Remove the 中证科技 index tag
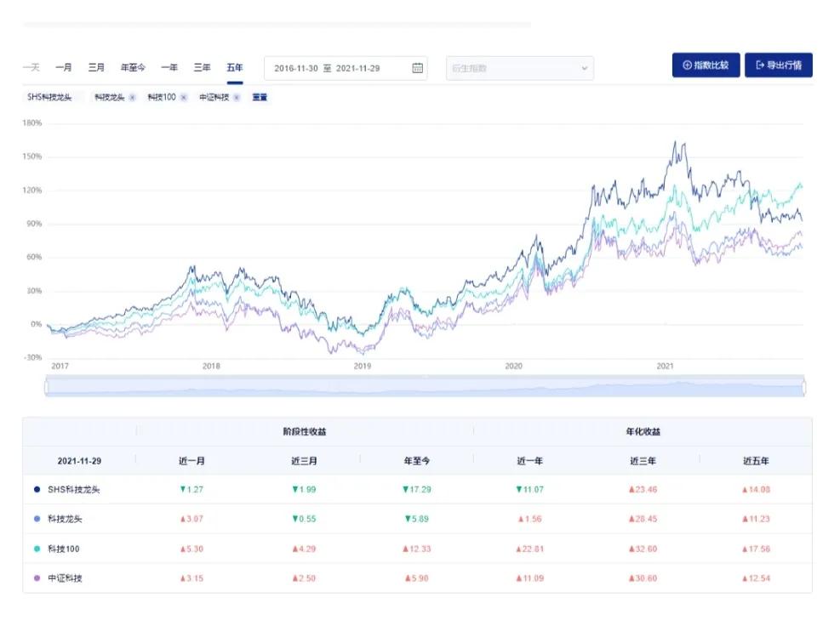This screenshot has width=840, height=626. click(237, 98)
